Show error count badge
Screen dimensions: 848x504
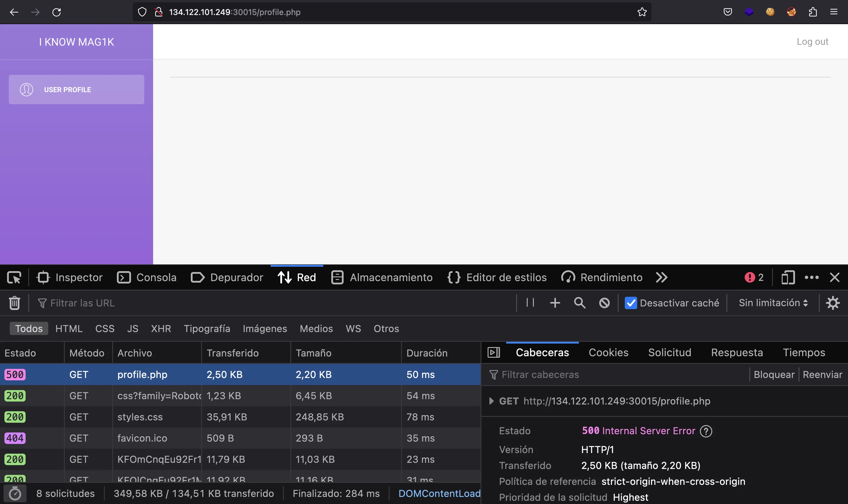coord(754,278)
